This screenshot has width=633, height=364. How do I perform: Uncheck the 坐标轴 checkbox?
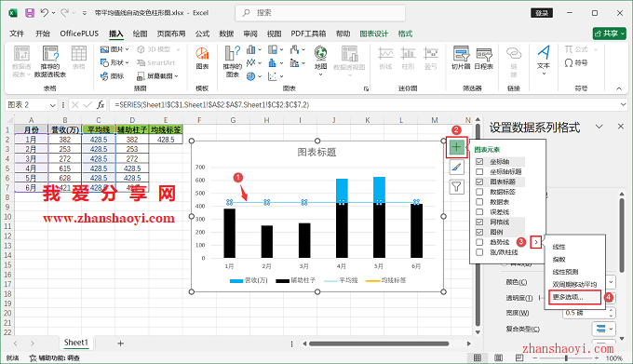(x=479, y=161)
